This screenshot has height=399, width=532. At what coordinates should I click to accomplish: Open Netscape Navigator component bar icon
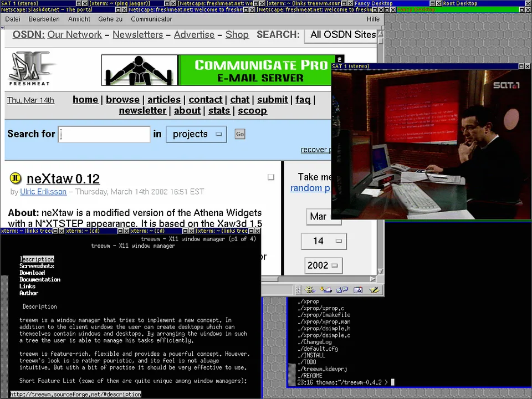309,290
